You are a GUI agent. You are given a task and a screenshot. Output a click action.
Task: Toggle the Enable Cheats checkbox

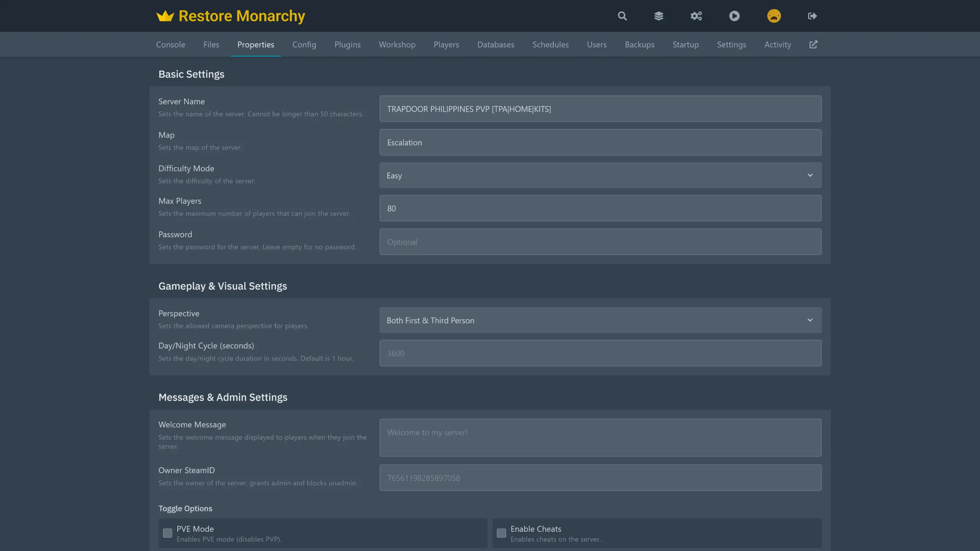point(501,533)
